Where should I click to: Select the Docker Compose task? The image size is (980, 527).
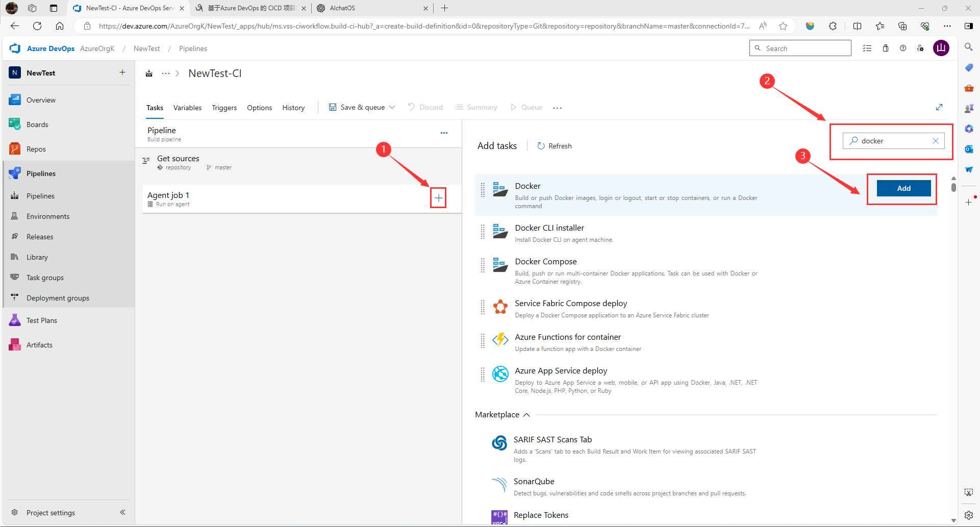click(706, 270)
